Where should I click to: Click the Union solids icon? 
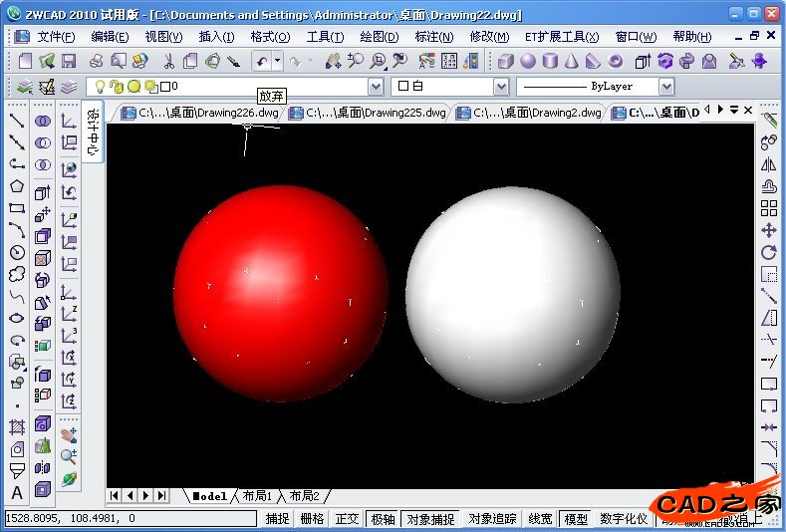(x=43, y=121)
